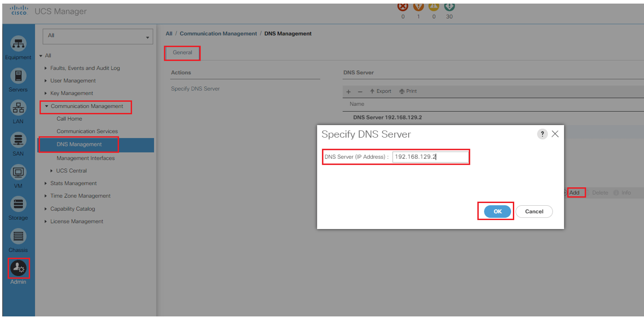Close the Specify DNS Server dialog
The image size is (644, 320).
click(x=555, y=134)
